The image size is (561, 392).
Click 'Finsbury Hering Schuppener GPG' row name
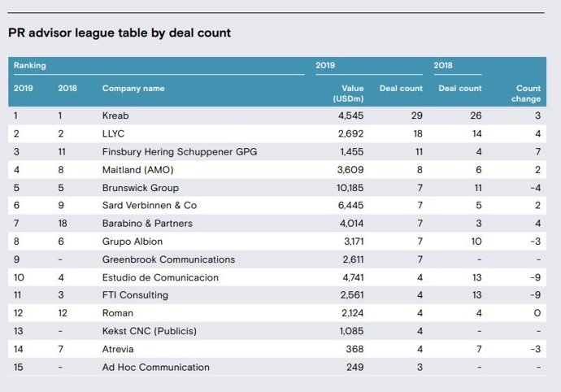(x=180, y=152)
